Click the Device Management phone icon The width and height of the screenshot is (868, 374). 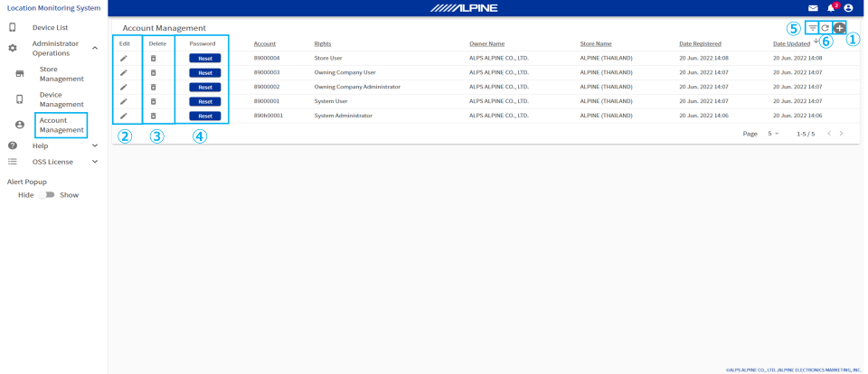(19, 99)
